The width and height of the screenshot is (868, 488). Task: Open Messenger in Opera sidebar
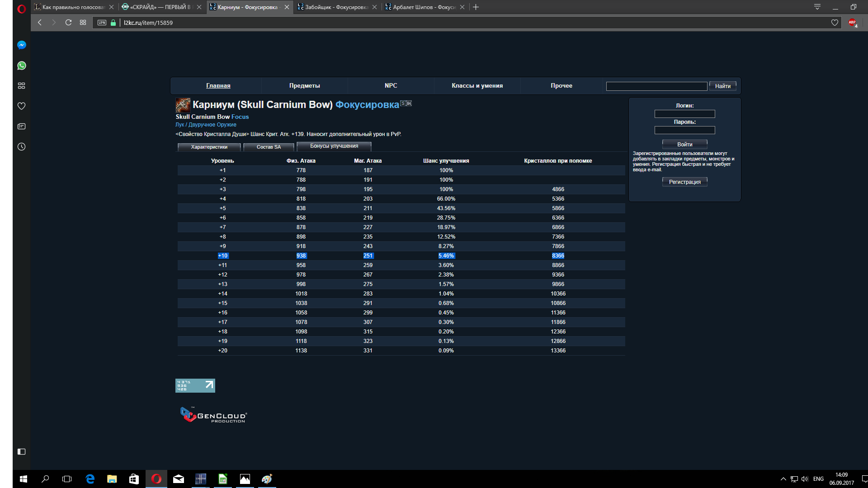(x=21, y=45)
